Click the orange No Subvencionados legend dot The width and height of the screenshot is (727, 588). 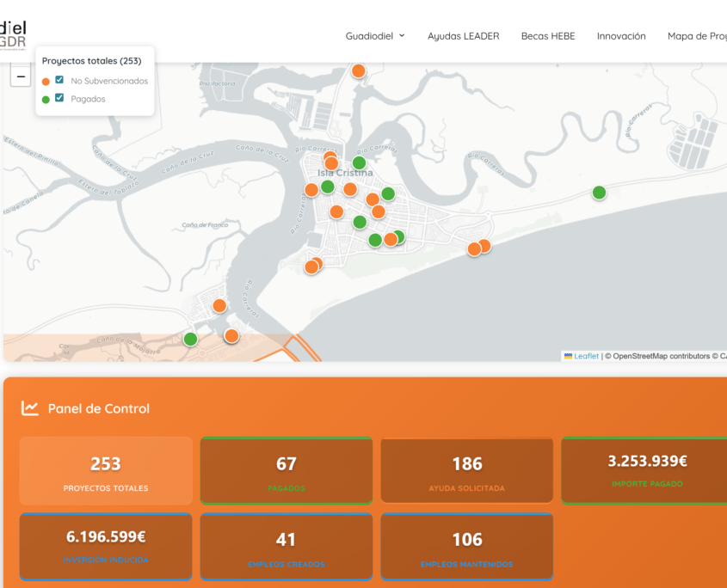[x=46, y=82]
